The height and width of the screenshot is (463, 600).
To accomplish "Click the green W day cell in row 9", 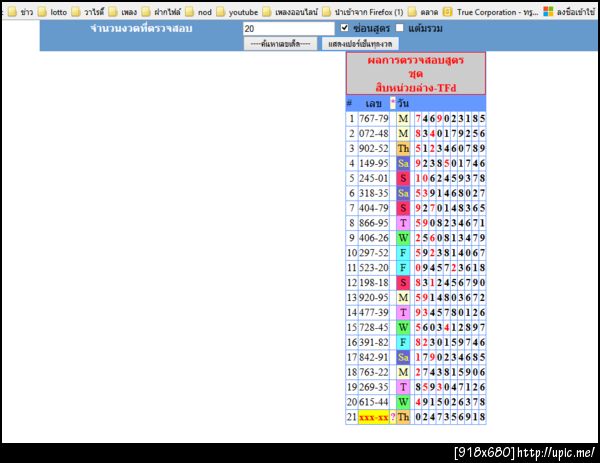I will (403, 238).
